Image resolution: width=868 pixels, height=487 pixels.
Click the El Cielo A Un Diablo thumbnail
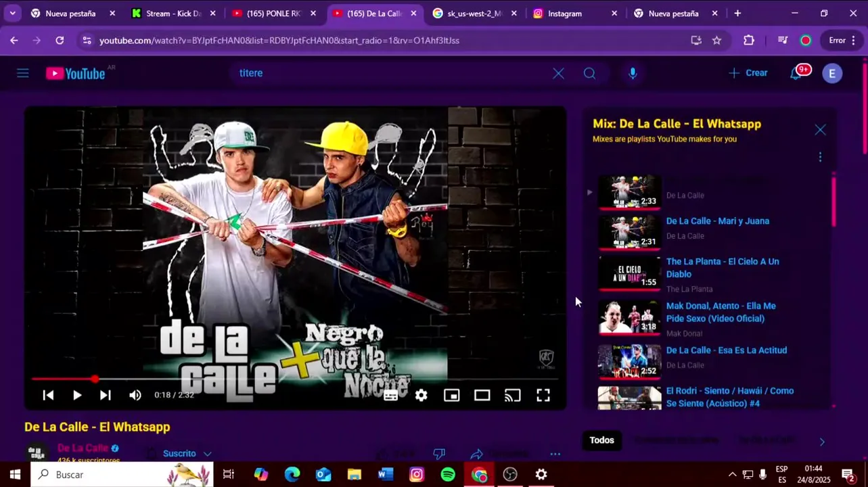tap(629, 273)
